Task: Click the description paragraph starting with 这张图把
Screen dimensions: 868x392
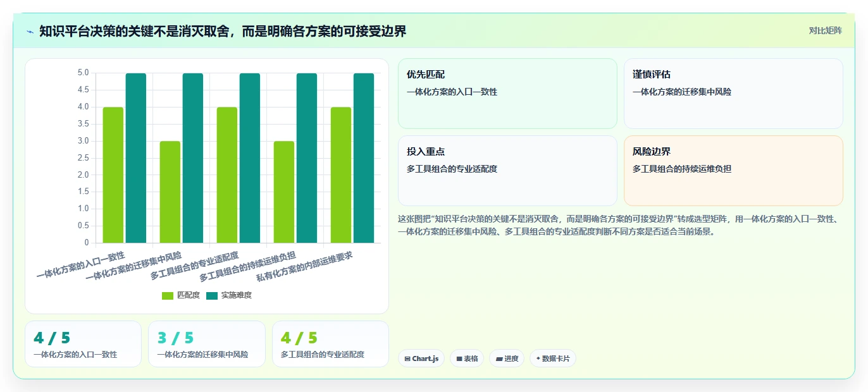Action: pos(620,225)
